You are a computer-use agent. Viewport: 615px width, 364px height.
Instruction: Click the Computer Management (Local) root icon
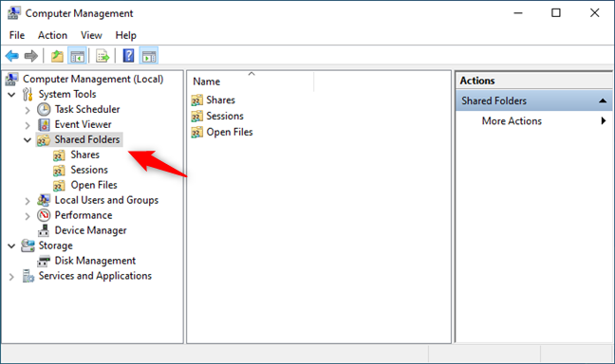pyautogui.click(x=11, y=79)
